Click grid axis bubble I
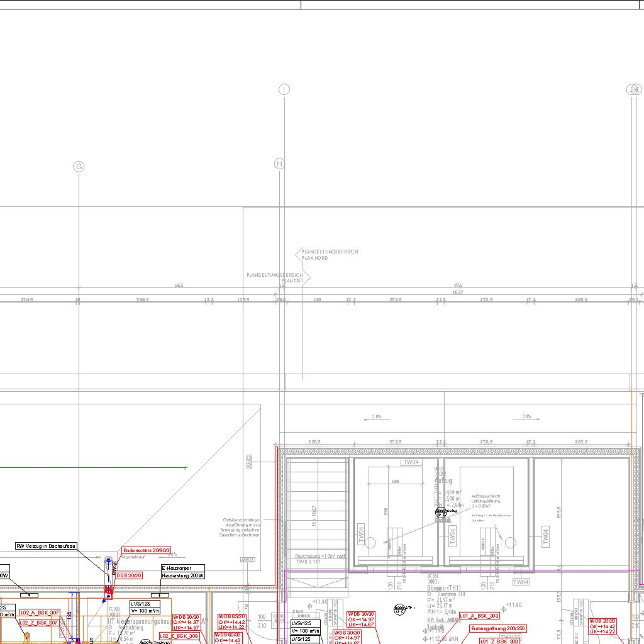 pyautogui.click(x=284, y=90)
